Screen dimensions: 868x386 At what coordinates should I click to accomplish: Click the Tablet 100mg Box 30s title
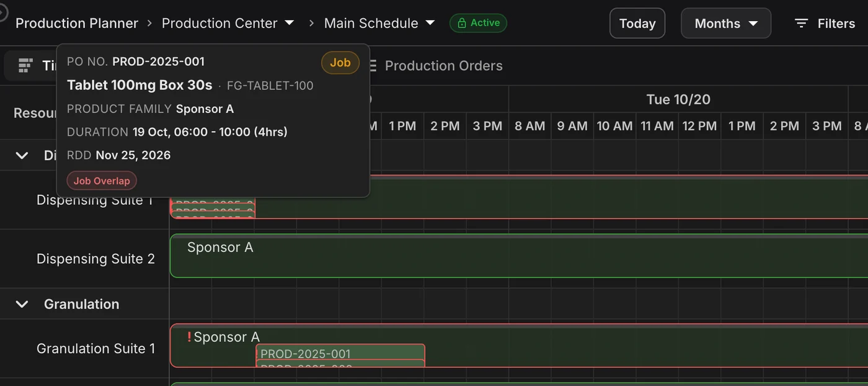[139, 85]
